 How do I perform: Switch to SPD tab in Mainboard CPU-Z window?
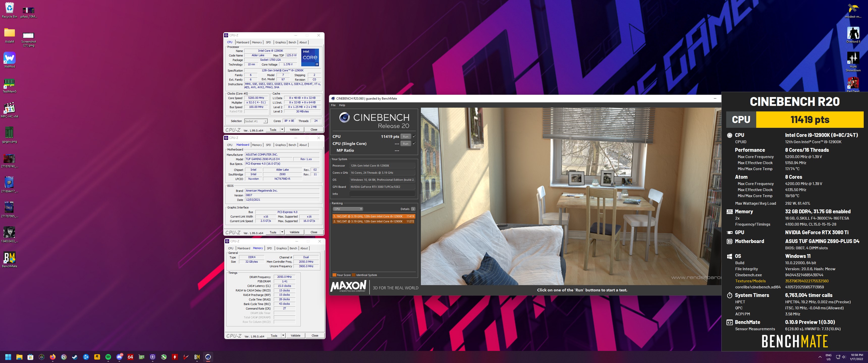coord(268,145)
